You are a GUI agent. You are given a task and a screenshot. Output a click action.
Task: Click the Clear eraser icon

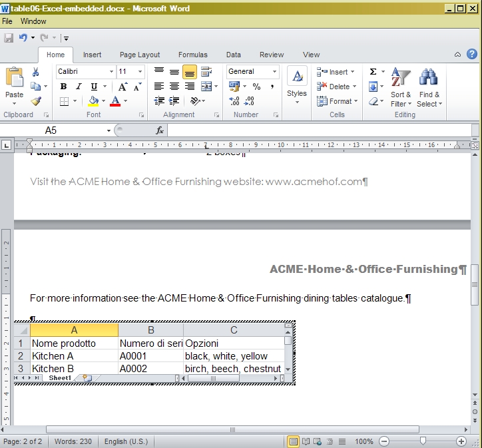(373, 101)
